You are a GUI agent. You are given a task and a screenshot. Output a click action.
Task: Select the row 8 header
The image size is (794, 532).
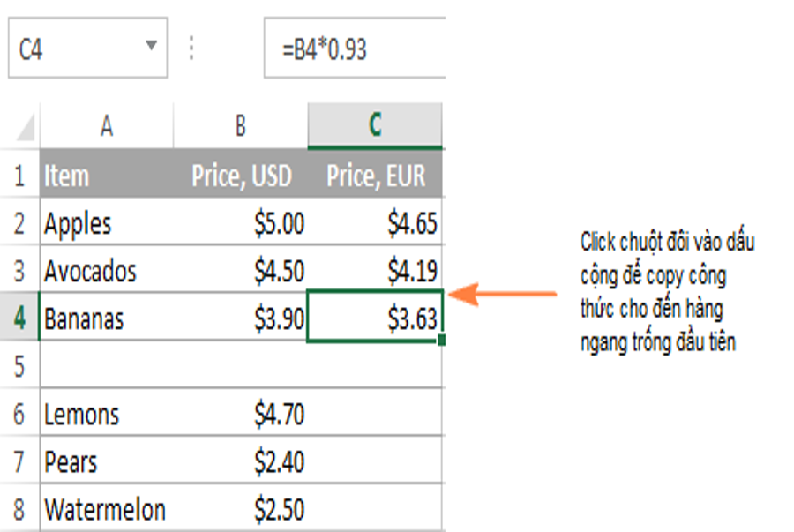[19, 509]
